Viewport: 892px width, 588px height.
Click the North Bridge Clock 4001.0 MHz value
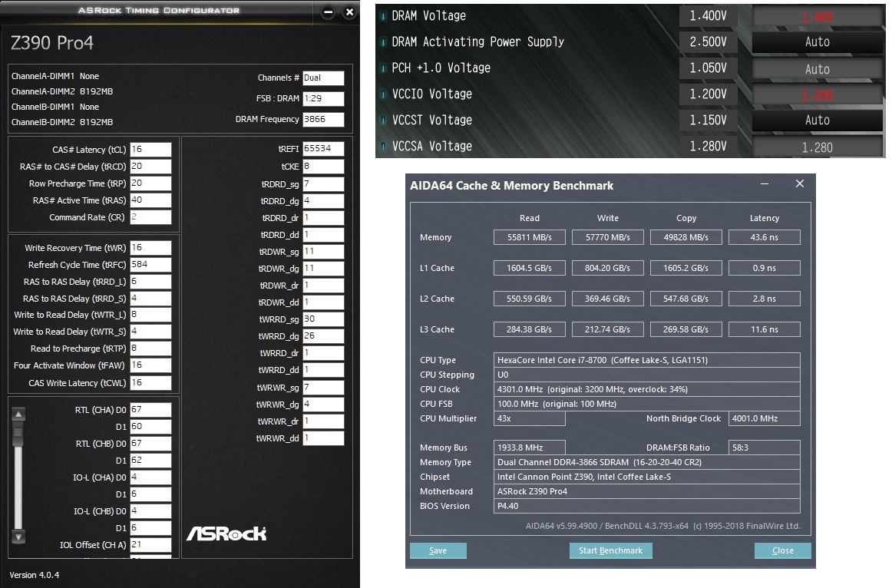765,418
